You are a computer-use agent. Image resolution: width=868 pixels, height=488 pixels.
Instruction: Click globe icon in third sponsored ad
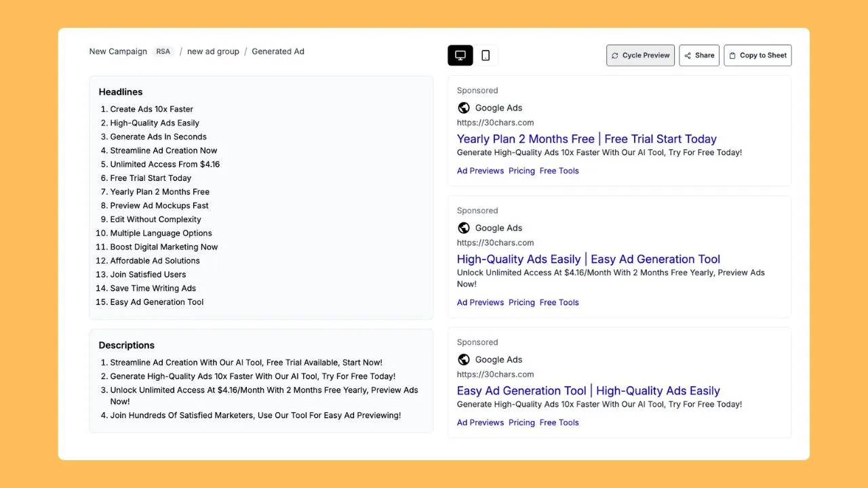(464, 359)
